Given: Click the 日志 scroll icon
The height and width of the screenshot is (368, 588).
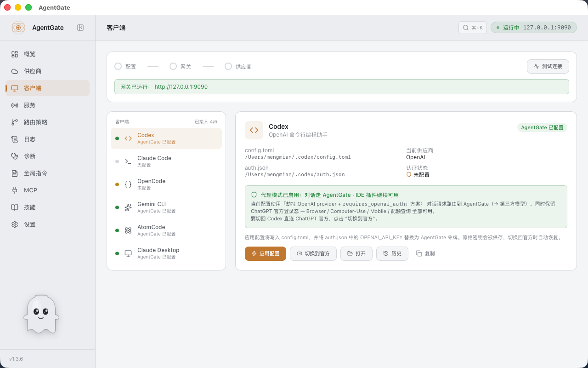Looking at the screenshot, I should click(x=15, y=139).
